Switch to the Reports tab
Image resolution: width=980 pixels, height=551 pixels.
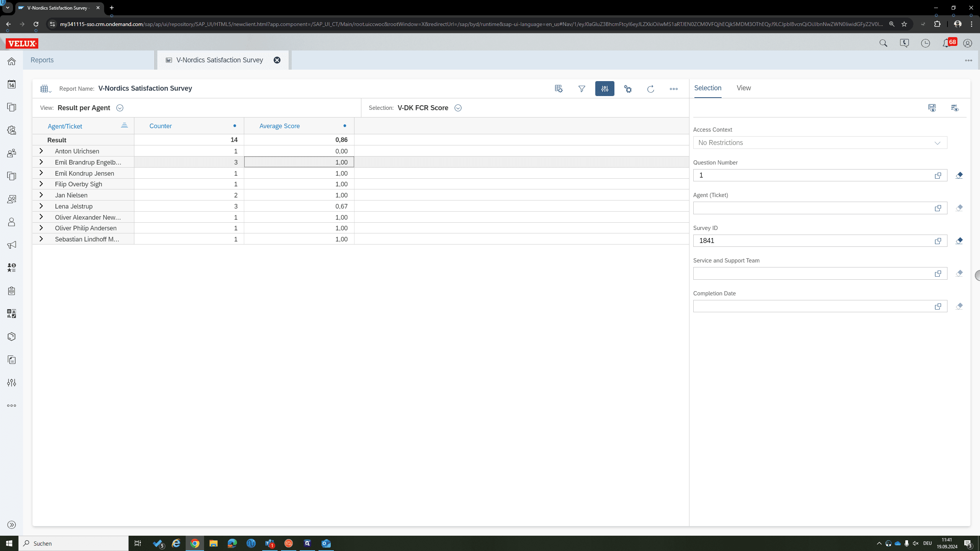click(42, 60)
